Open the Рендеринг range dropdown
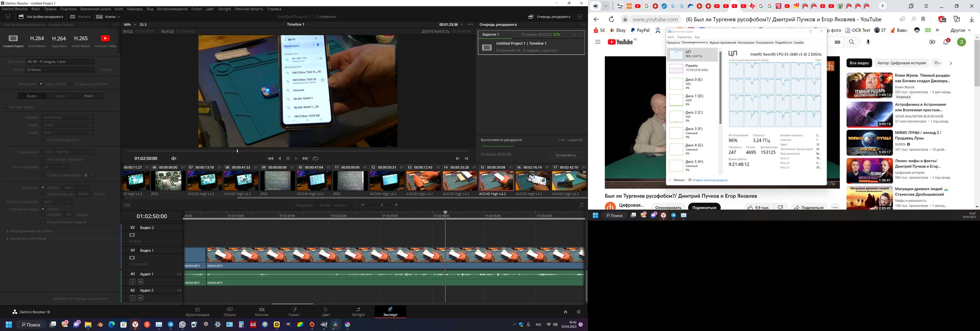The image size is (980, 331). click(334, 205)
